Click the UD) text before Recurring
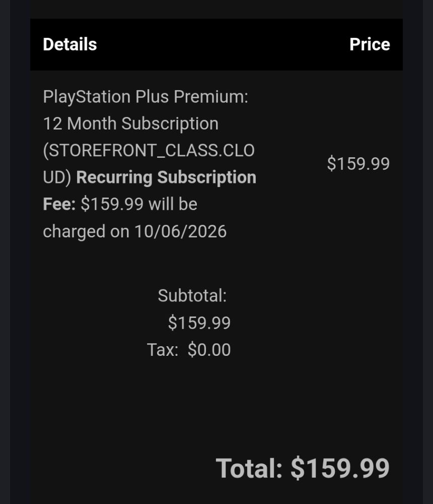This screenshot has width=433, height=504. point(57,177)
